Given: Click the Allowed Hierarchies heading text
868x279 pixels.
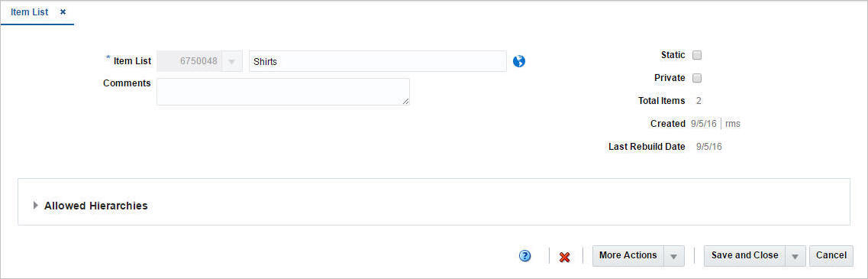Looking at the screenshot, I should (x=95, y=206).
